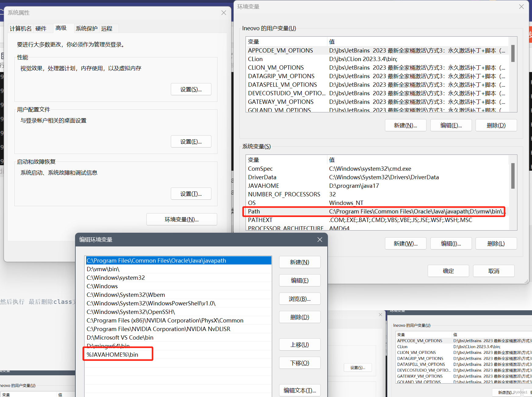Select the OS system variable row
The height and width of the screenshot is (397, 532).
(x=377, y=203)
